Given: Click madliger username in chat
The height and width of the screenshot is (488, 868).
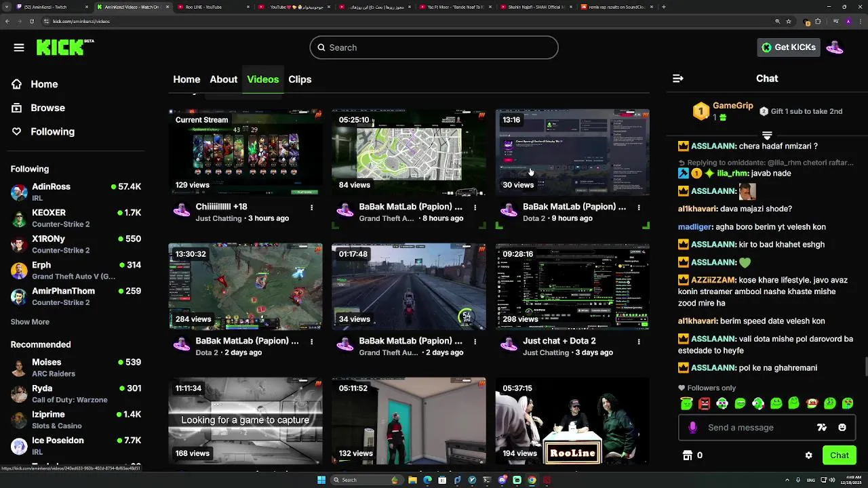Looking at the screenshot, I should pos(695,227).
